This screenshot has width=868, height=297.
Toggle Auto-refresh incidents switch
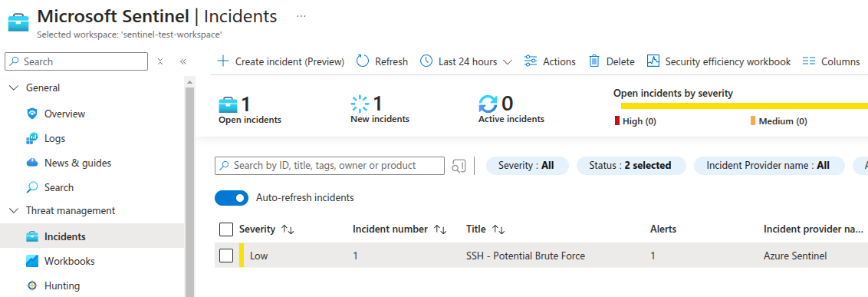pos(232,198)
